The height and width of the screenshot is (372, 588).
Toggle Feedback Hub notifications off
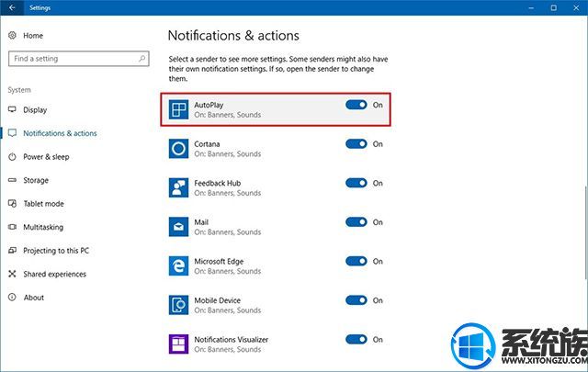[x=356, y=183]
